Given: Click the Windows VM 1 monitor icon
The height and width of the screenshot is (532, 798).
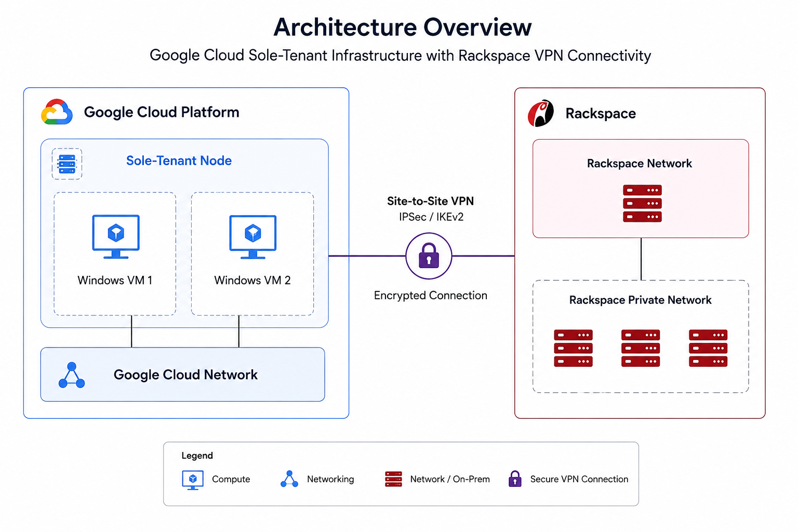Looking at the screenshot, I should [116, 237].
